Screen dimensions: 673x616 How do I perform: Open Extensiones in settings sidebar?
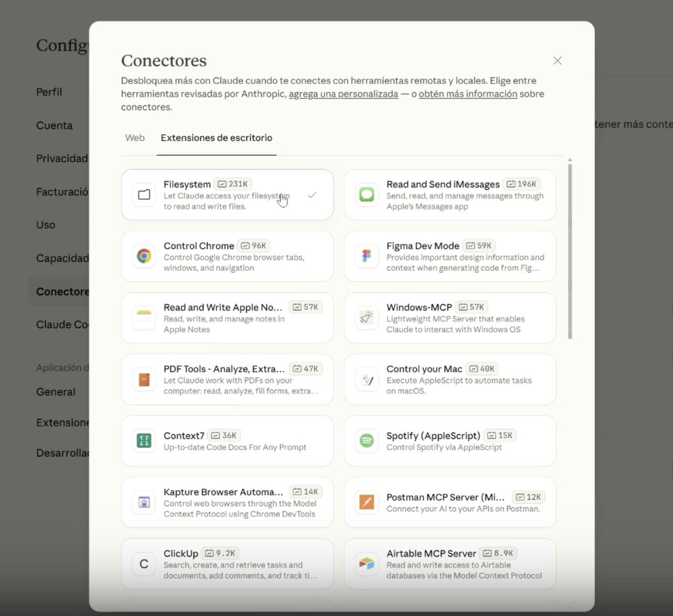point(62,422)
